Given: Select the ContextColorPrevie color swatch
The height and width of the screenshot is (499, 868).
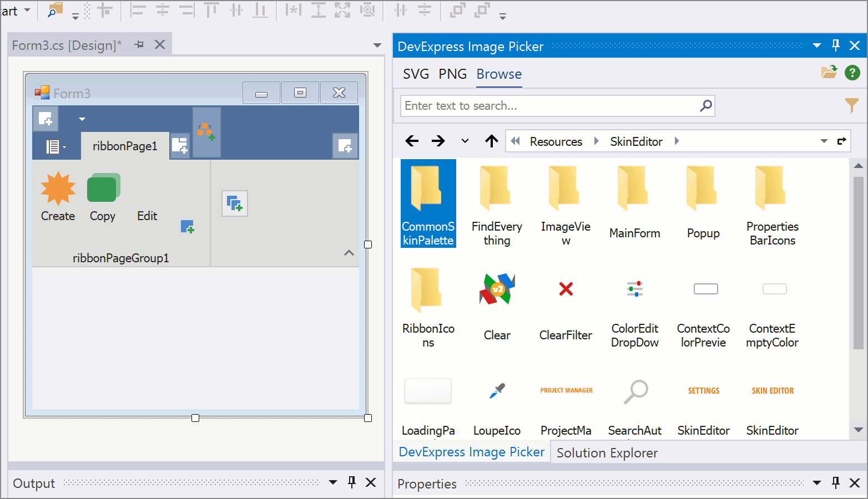Looking at the screenshot, I should coord(705,289).
